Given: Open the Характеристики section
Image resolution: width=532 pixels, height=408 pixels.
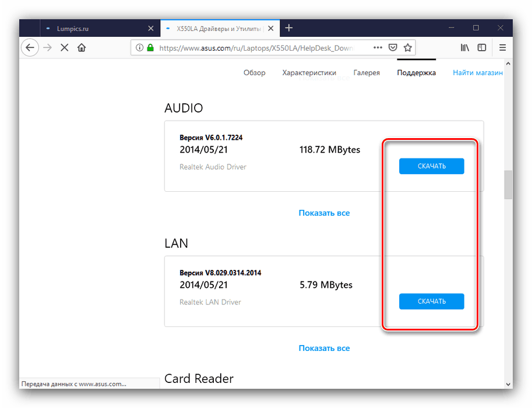Looking at the screenshot, I should click(309, 73).
